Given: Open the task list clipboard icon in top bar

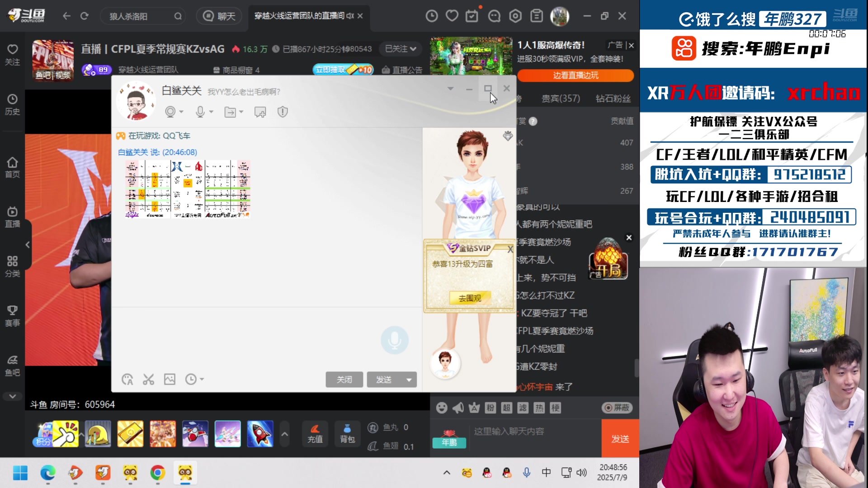Looking at the screenshot, I should [537, 16].
